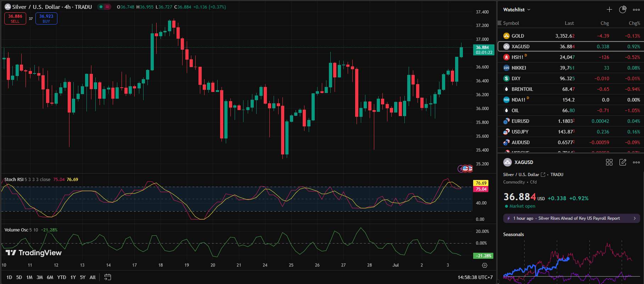Screen dimensions: 644x284
Task: Click the US flag economic event marker
Action: click(465, 169)
